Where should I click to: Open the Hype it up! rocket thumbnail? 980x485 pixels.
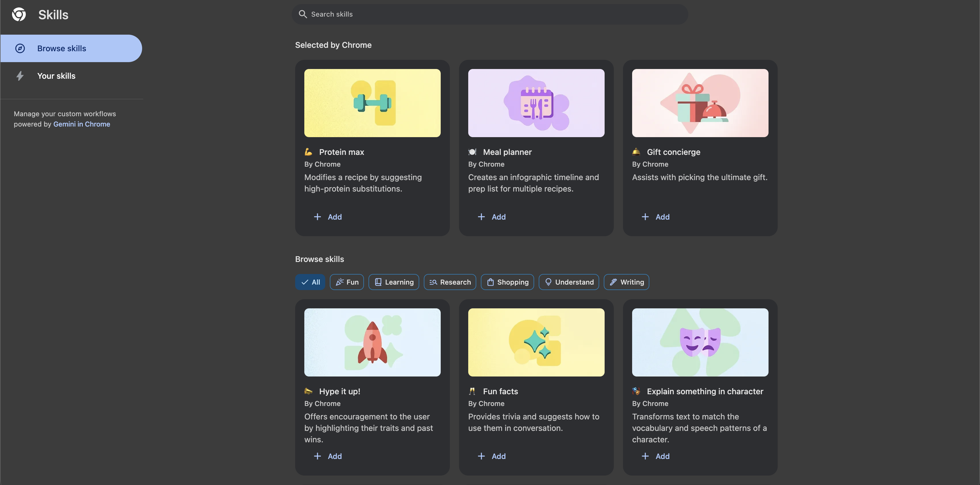(373, 342)
